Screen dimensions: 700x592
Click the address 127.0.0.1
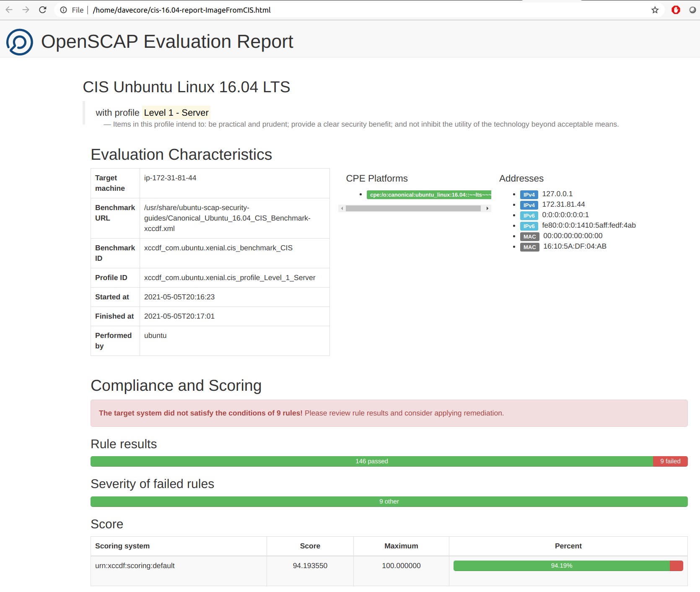point(557,194)
